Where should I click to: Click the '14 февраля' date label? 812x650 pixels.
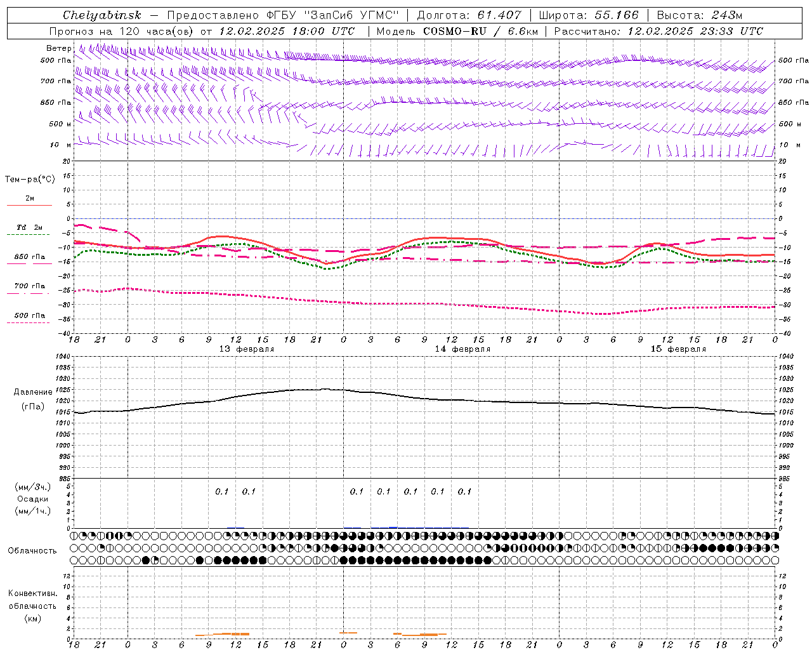(462, 349)
